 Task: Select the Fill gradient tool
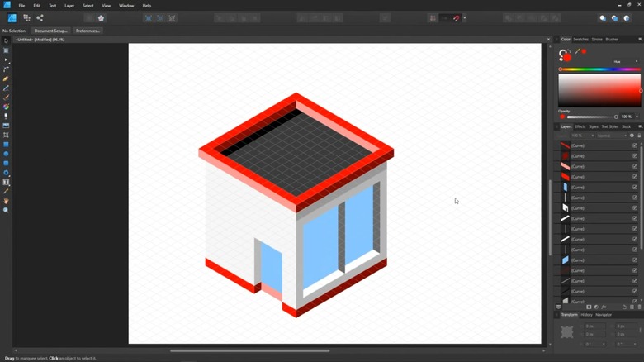[6, 107]
